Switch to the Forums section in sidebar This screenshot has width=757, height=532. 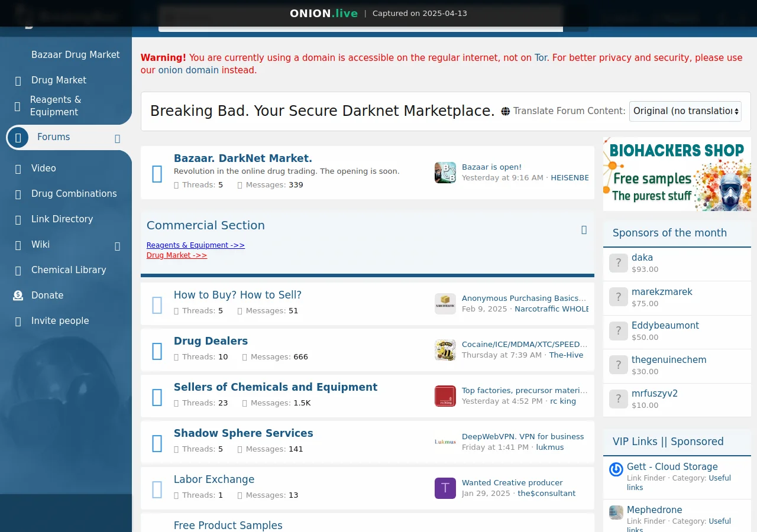[53, 137]
